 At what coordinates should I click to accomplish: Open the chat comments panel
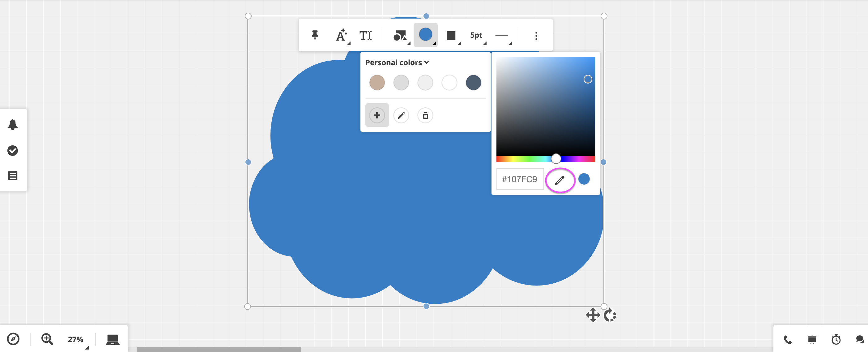(x=860, y=340)
